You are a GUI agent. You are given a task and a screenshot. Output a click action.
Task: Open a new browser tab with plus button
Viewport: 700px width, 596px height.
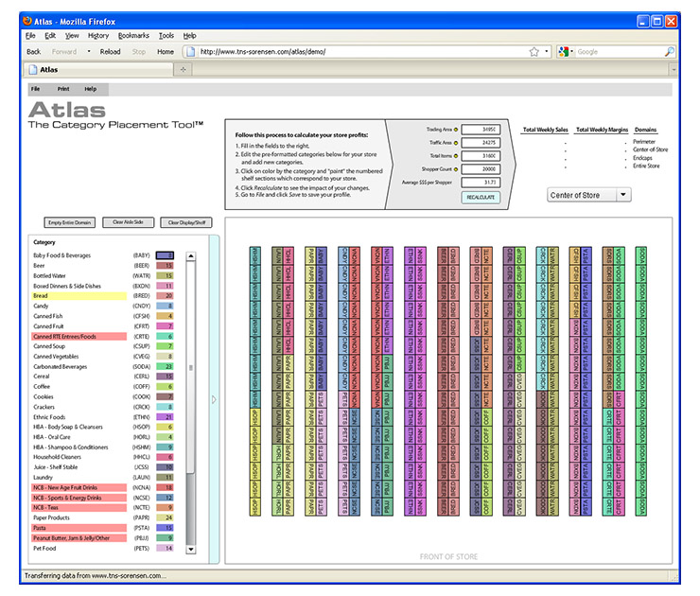point(182,69)
